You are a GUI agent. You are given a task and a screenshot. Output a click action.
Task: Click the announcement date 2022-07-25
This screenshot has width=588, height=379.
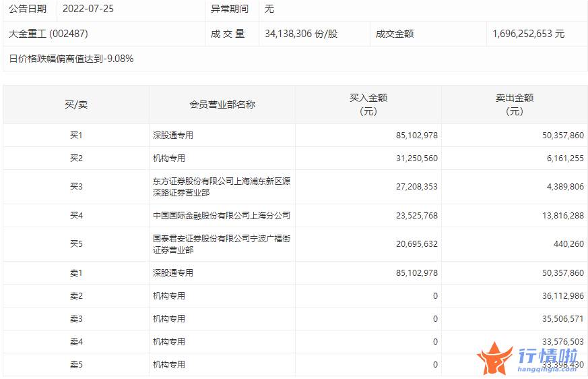(x=88, y=9)
